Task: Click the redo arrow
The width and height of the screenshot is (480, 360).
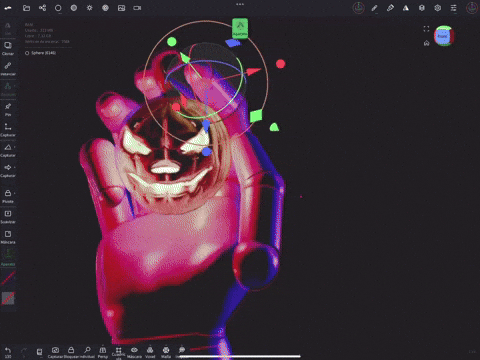Action: (x=24, y=350)
